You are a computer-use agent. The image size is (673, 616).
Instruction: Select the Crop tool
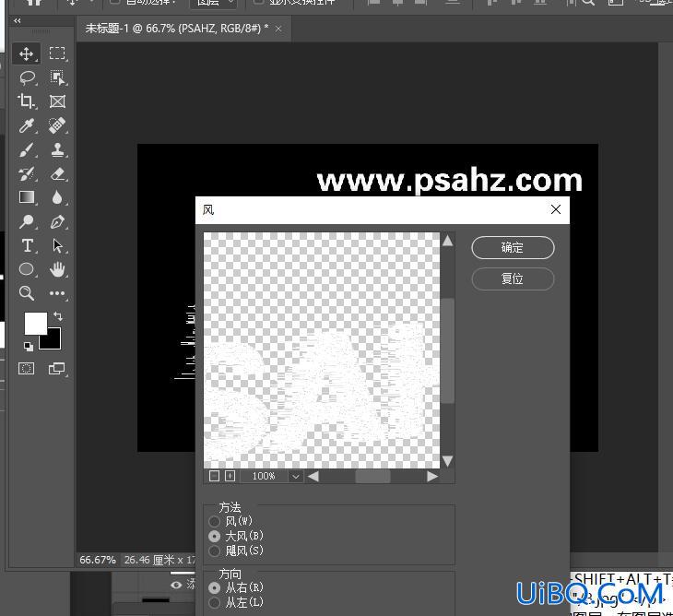click(26, 101)
